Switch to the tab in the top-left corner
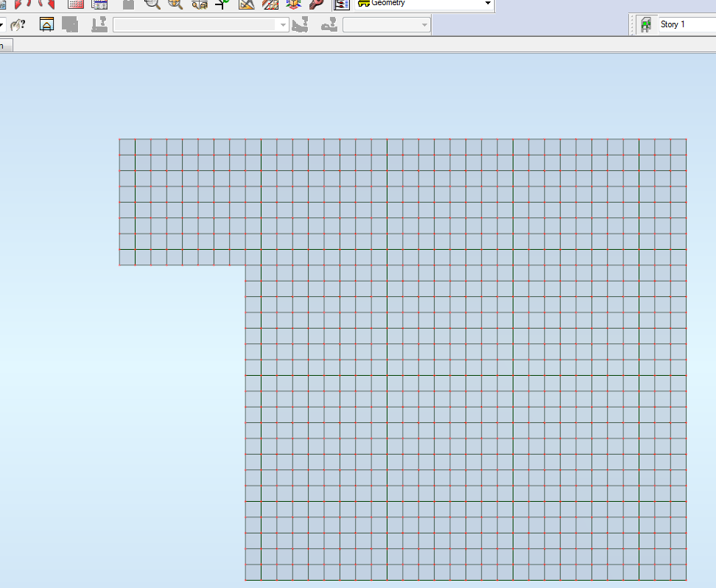Screen dimensions: 716x588 (x=4, y=45)
